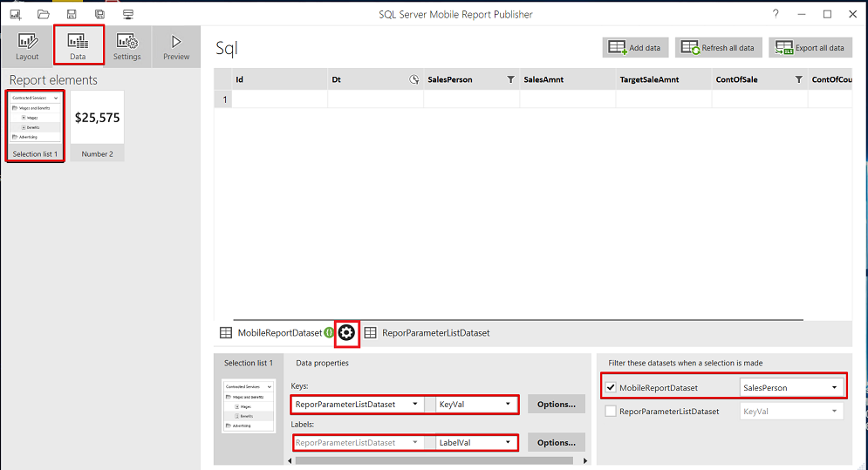The width and height of the screenshot is (868, 470).
Task: Save the mobile report with the diskette icon
Action: click(x=72, y=15)
